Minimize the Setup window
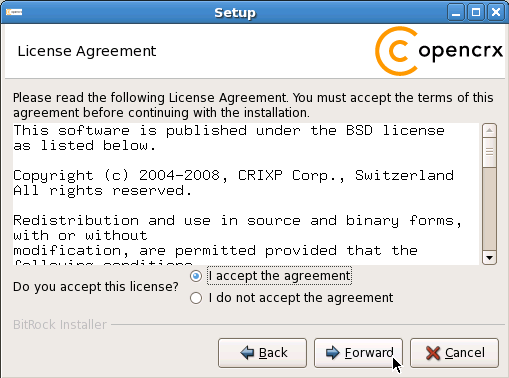The width and height of the screenshot is (509, 378). click(x=456, y=13)
